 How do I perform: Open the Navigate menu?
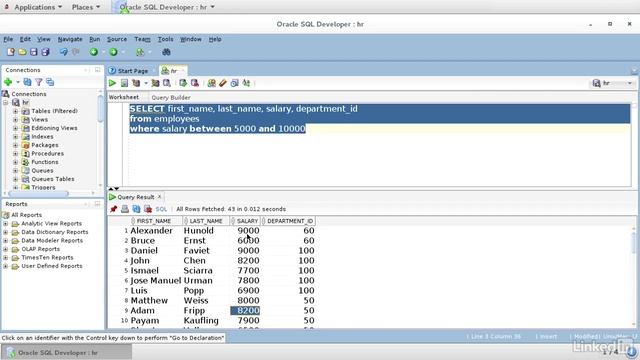70,39
